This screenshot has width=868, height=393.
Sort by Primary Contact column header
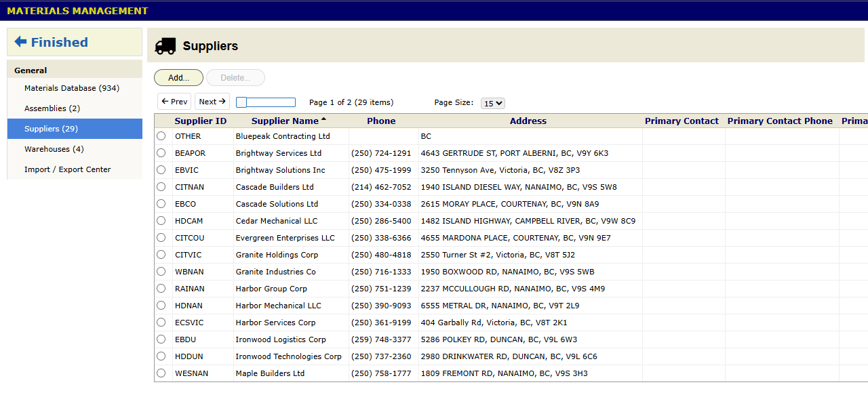click(x=682, y=121)
